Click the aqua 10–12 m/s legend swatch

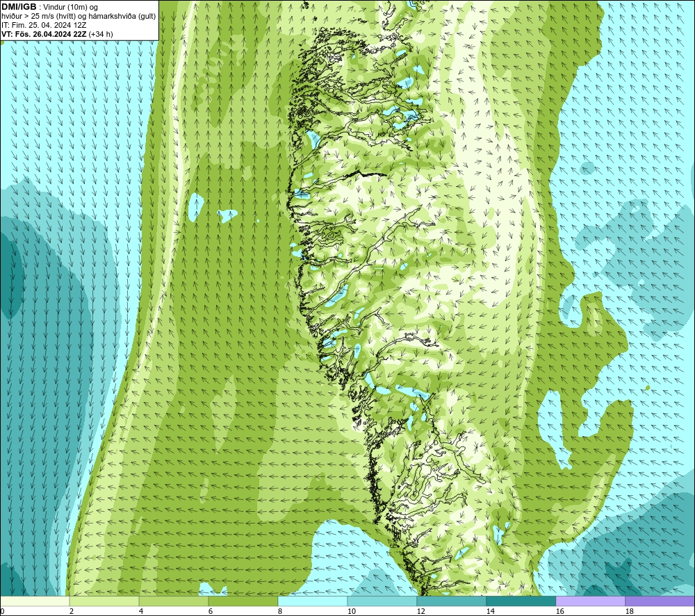coord(382,601)
